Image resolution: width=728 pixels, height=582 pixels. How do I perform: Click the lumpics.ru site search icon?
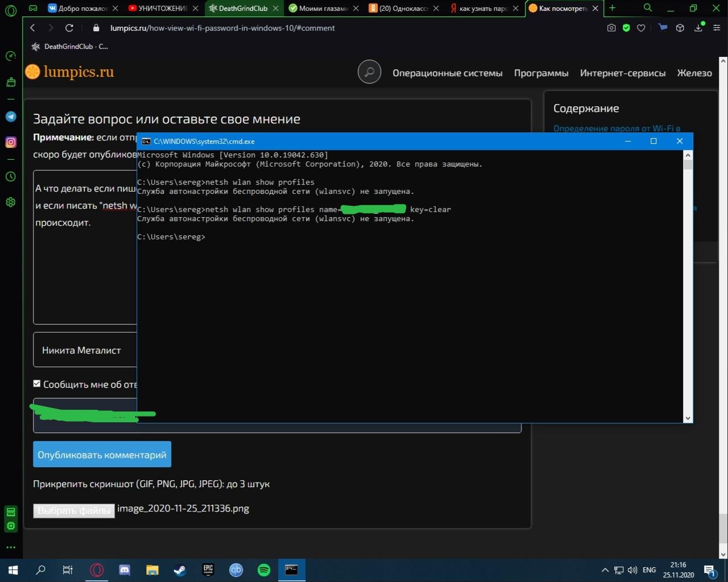[369, 72]
